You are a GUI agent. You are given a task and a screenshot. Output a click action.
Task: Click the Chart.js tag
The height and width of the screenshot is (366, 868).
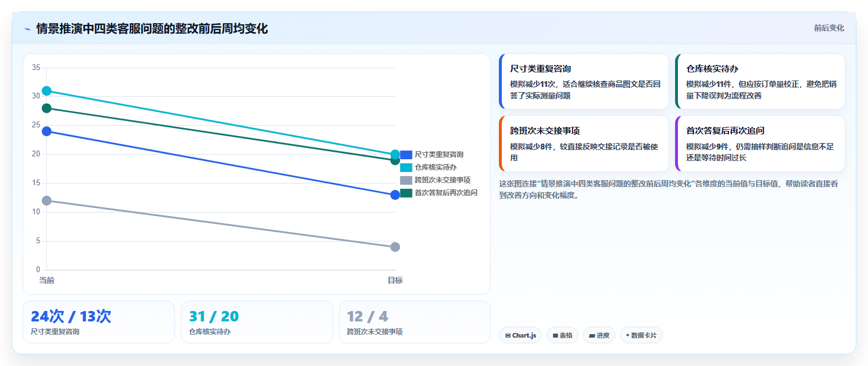(x=520, y=335)
